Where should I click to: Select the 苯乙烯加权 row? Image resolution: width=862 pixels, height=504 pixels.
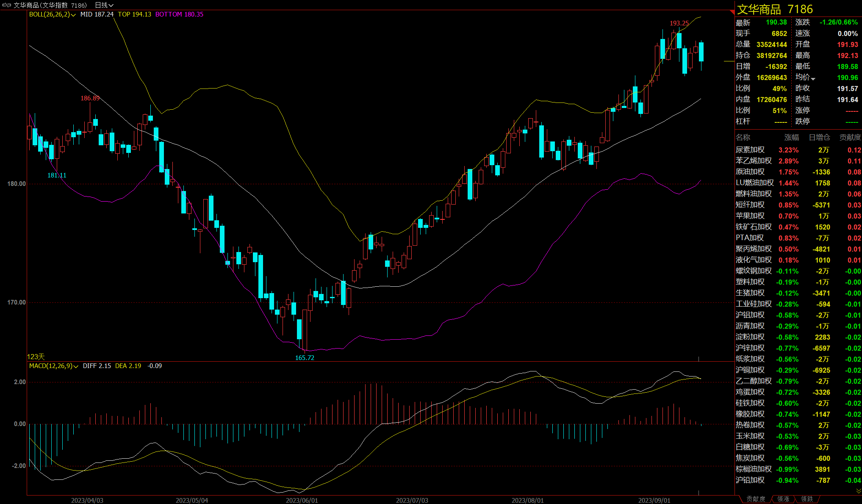[798, 161]
